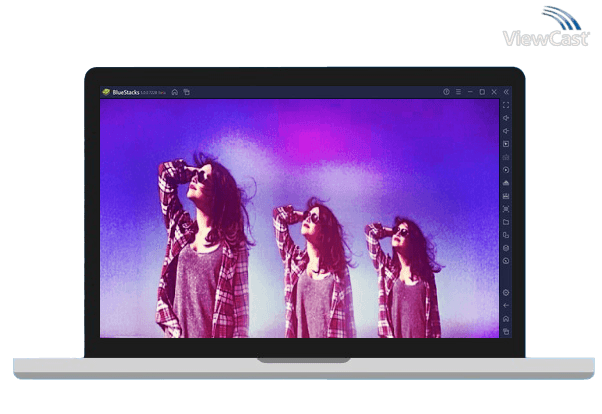602x414 pixels.
Task: Open the multi-instance tabs icon in the title bar
Action: (x=187, y=92)
